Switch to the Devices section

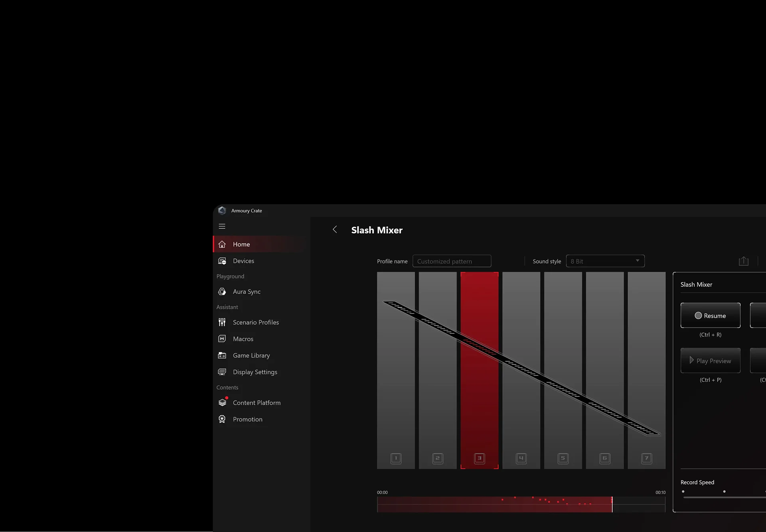(x=243, y=260)
